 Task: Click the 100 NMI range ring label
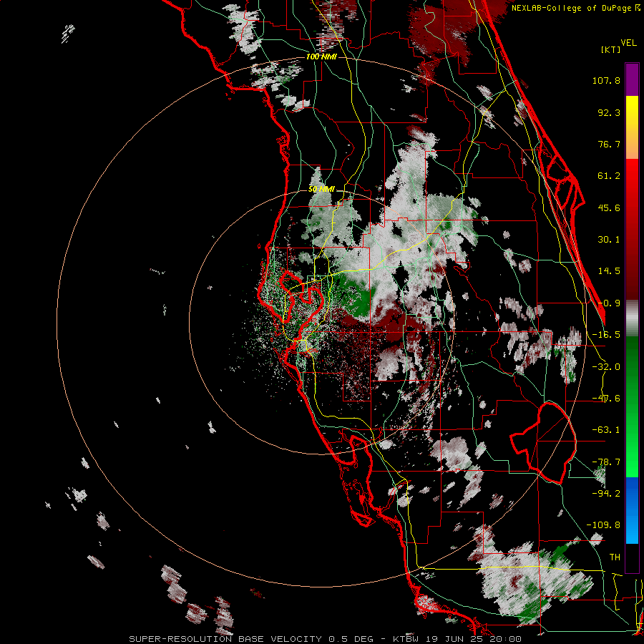tap(321, 57)
